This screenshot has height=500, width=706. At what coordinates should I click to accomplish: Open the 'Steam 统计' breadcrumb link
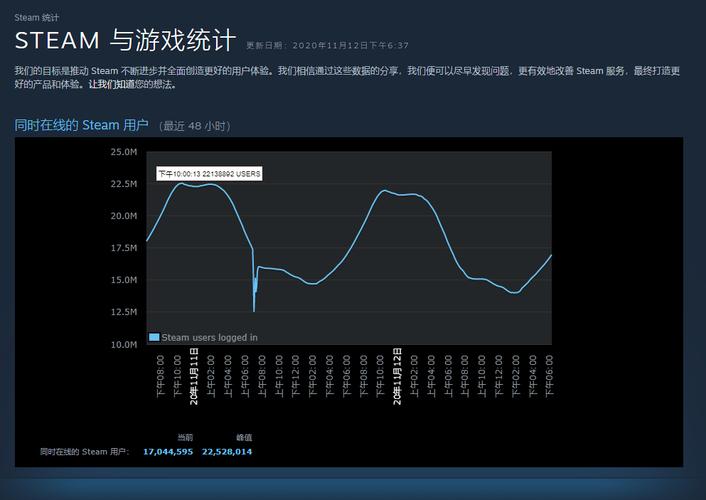click(x=36, y=18)
